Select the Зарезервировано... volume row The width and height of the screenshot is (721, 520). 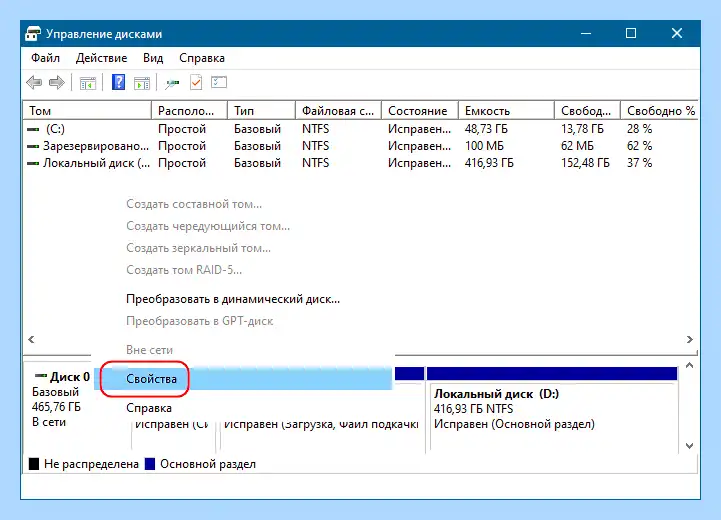tap(360, 146)
